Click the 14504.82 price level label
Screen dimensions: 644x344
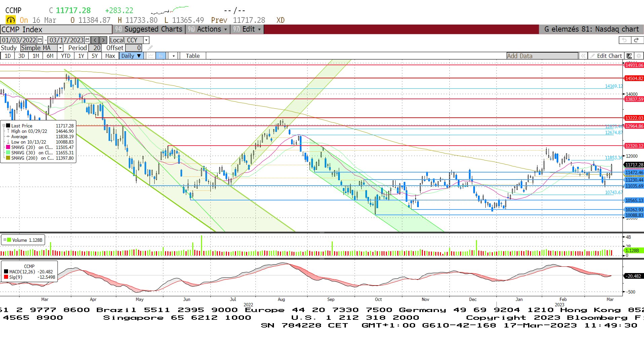(634, 78)
